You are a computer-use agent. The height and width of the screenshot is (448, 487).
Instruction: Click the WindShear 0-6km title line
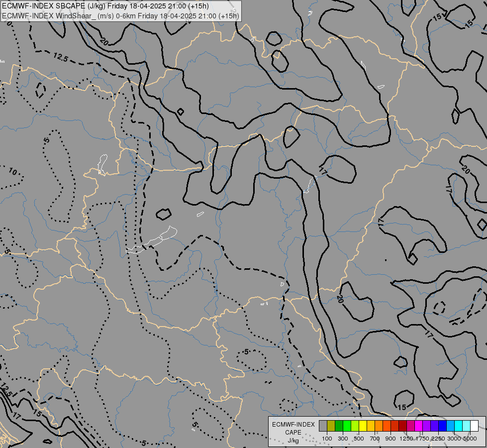pyautogui.click(x=120, y=16)
